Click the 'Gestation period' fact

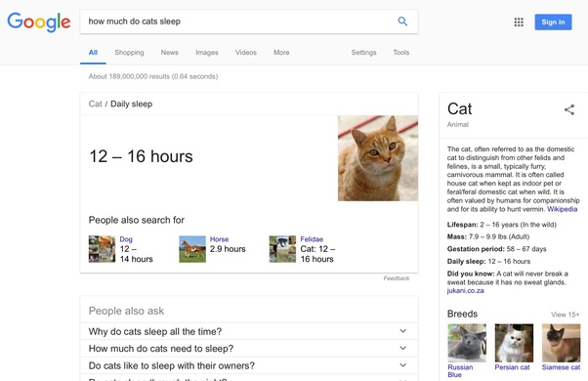(x=496, y=249)
